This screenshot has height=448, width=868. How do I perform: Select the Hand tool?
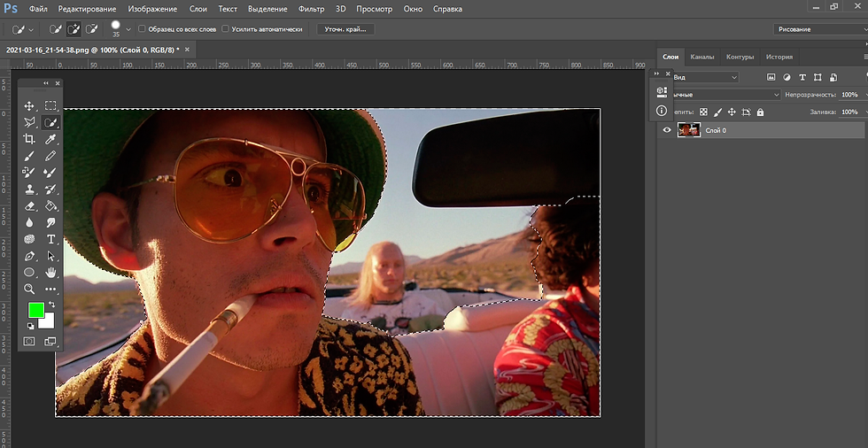click(50, 272)
